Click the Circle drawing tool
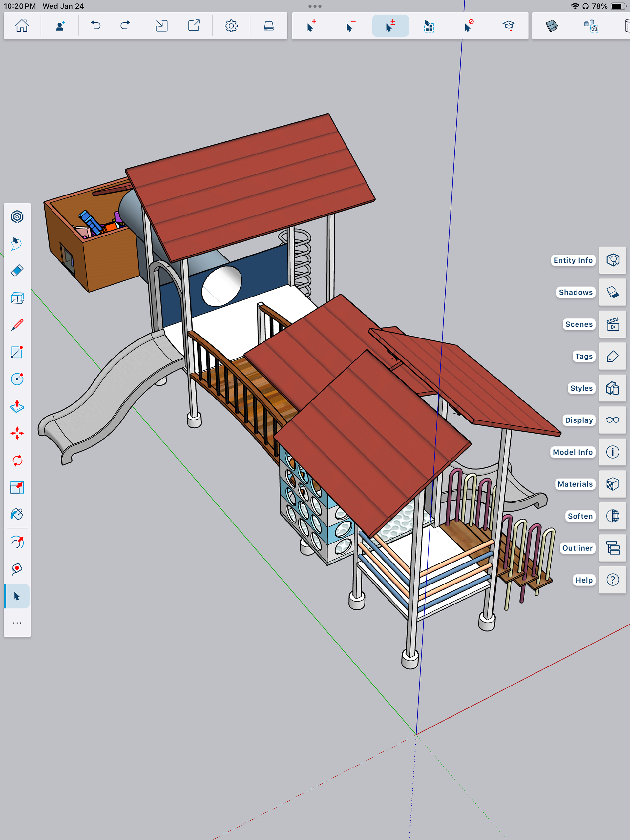630x840 pixels. pos(17,379)
